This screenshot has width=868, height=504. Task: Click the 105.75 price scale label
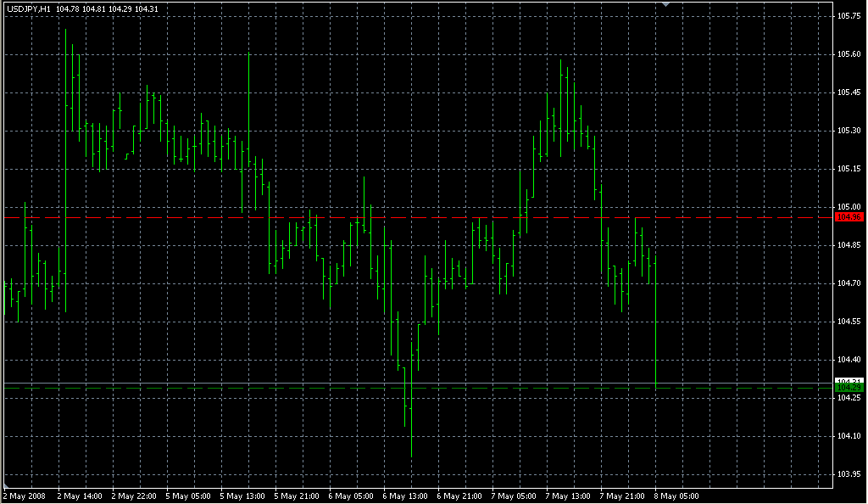click(849, 16)
